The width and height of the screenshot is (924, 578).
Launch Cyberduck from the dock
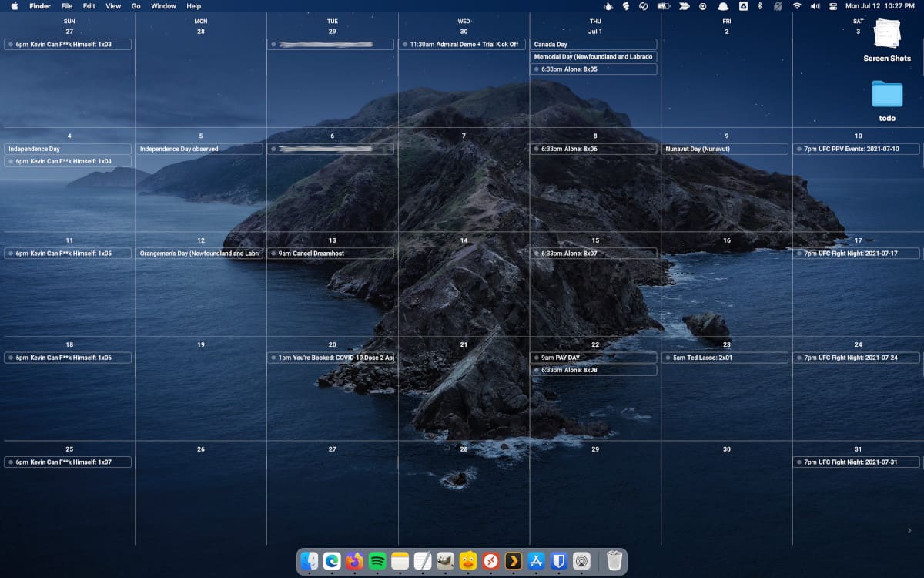467,562
